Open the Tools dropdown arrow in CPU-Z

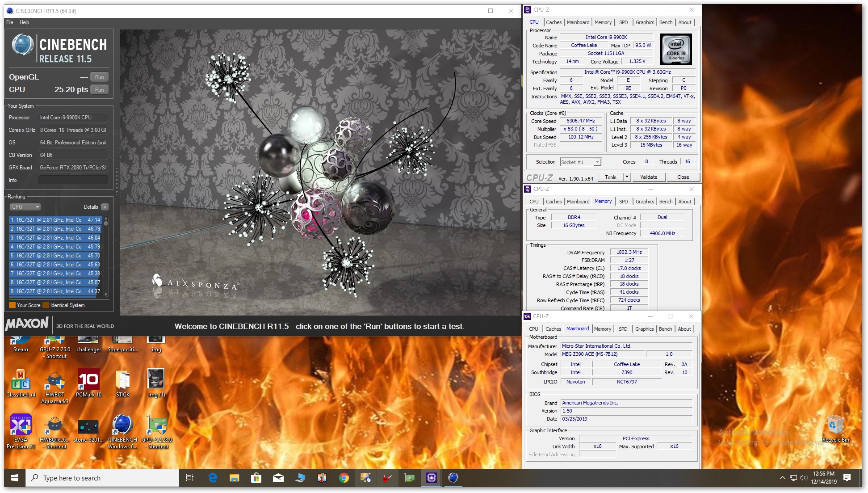[x=627, y=177]
